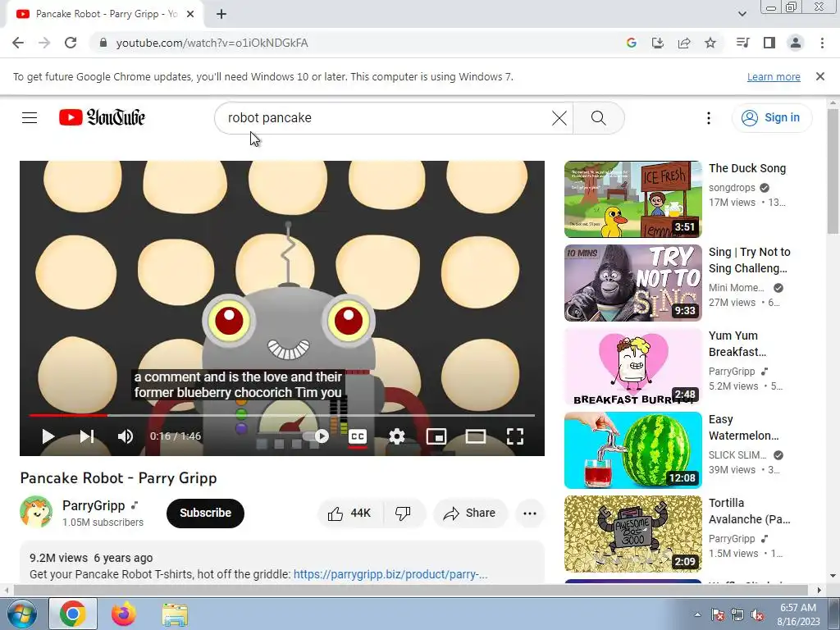Skip to the next video

[87, 436]
